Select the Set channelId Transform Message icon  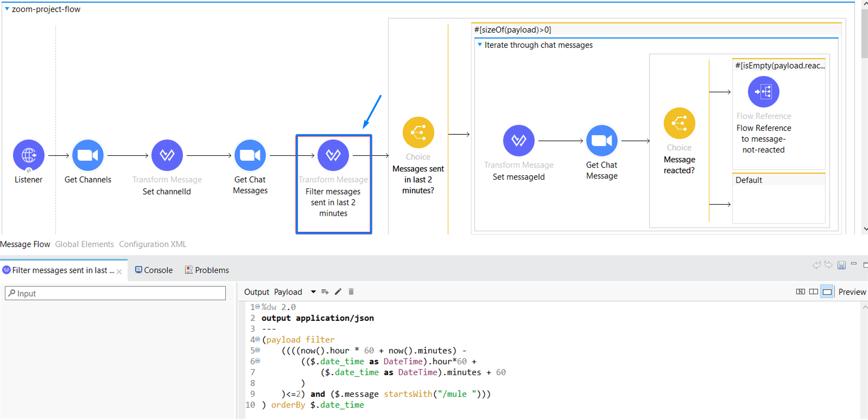167,155
